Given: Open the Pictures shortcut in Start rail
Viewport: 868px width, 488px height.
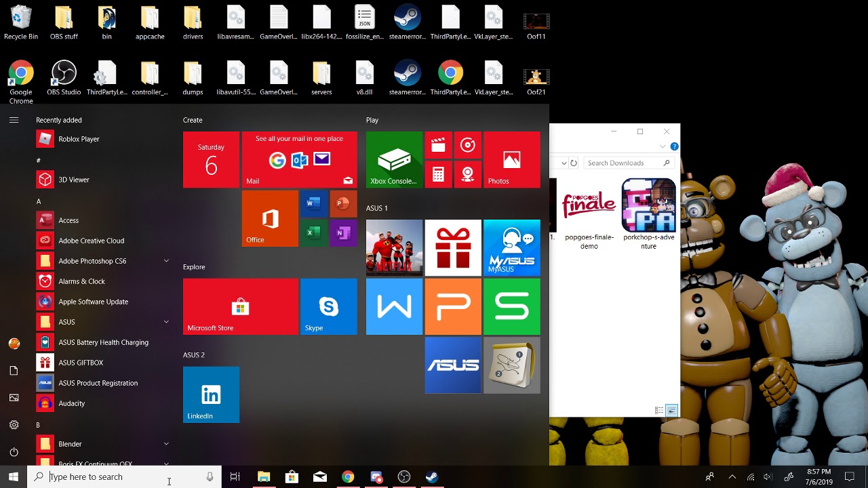Looking at the screenshot, I should click(x=14, y=398).
